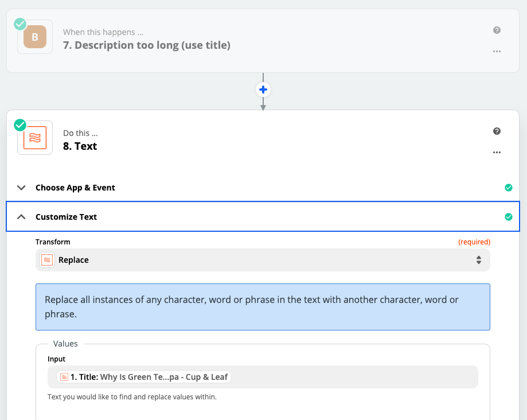Open help icon for step 8 Text

point(497,131)
